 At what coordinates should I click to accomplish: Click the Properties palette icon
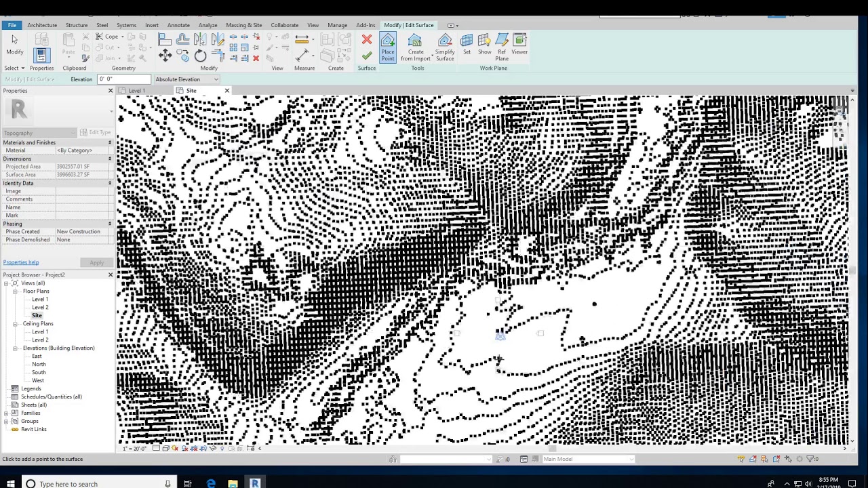point(41,55)
